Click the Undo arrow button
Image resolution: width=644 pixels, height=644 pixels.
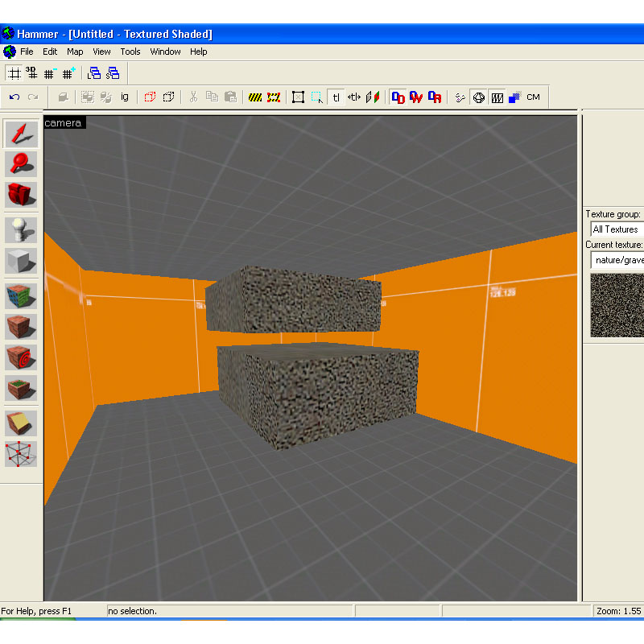point(14,97)
